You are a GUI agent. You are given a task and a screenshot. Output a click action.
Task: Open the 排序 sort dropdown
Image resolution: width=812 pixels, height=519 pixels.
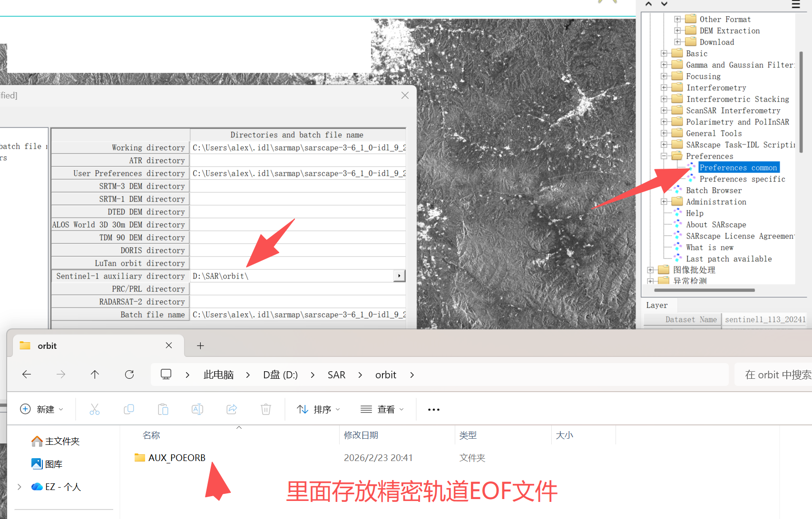(318, 409)
